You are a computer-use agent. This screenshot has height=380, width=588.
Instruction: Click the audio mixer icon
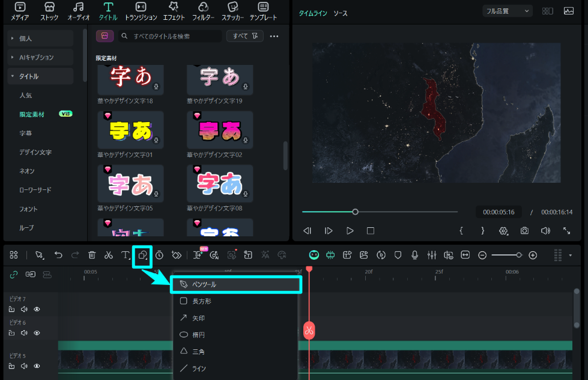431,255
